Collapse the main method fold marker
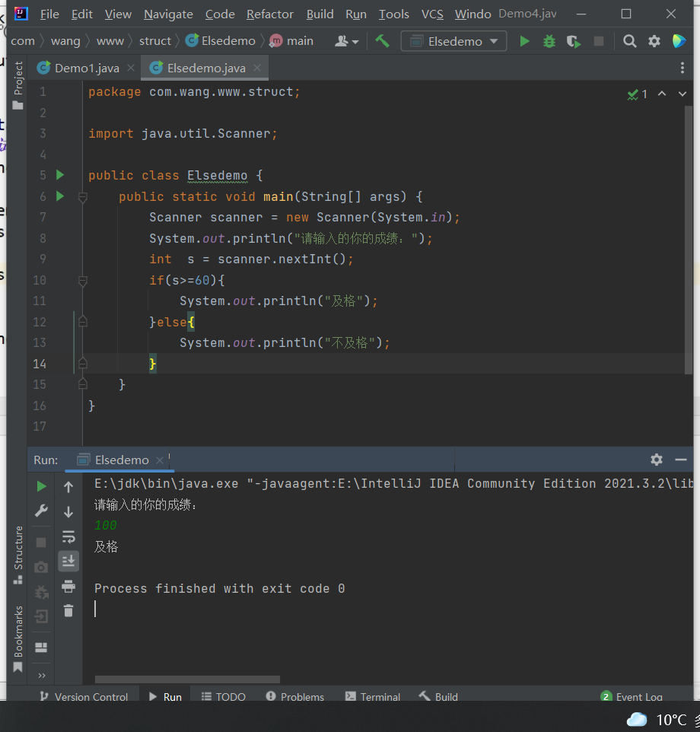Image resolution: width=700 pixels, height=732 pixels. click(x=83, y=198)
